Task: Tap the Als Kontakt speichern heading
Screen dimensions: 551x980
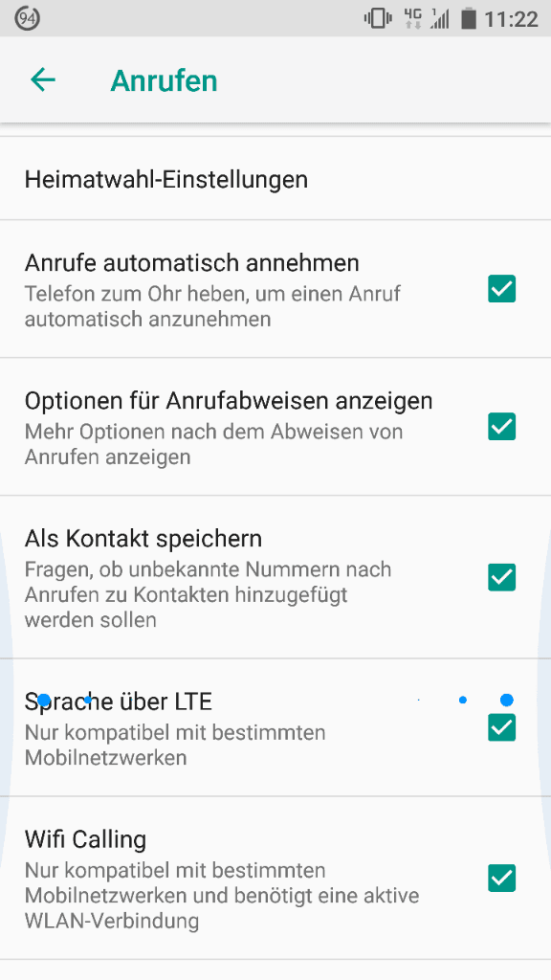Action: (143, 538)
